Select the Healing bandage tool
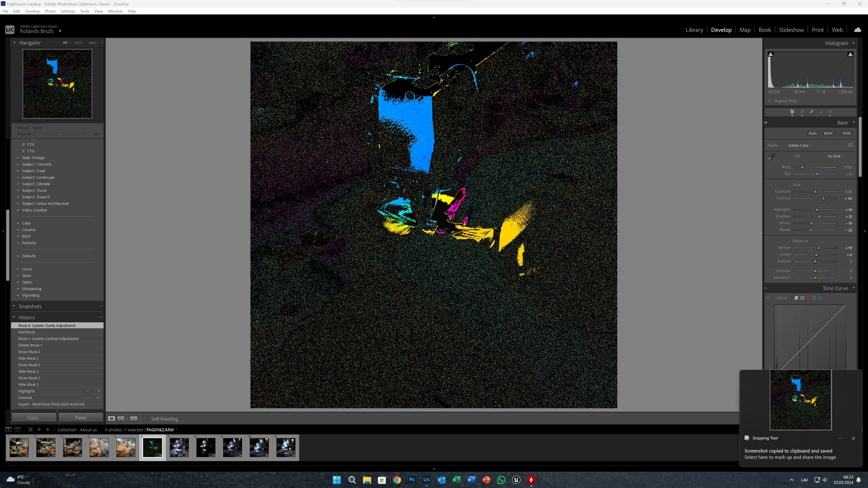Image resolution: width=868 pixels, height=488 pixels. pyautogui.click(x=812, y=111)
